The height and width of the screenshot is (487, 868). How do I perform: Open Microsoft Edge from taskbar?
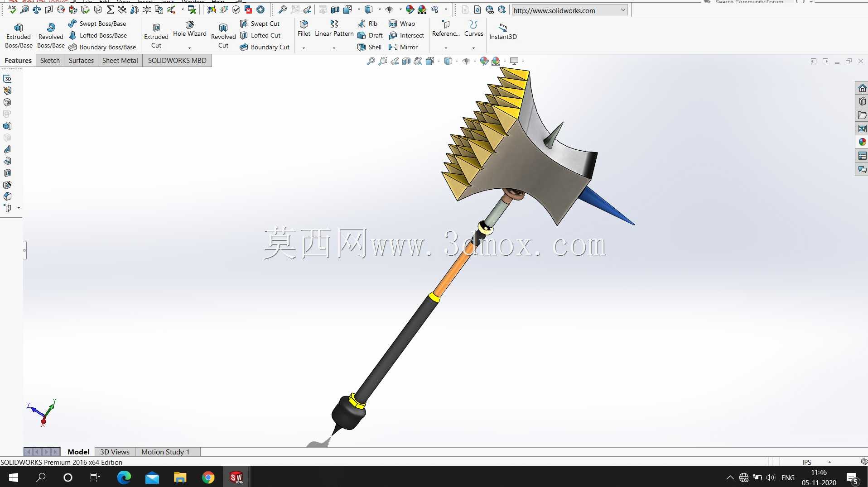[x=124, y=477]
